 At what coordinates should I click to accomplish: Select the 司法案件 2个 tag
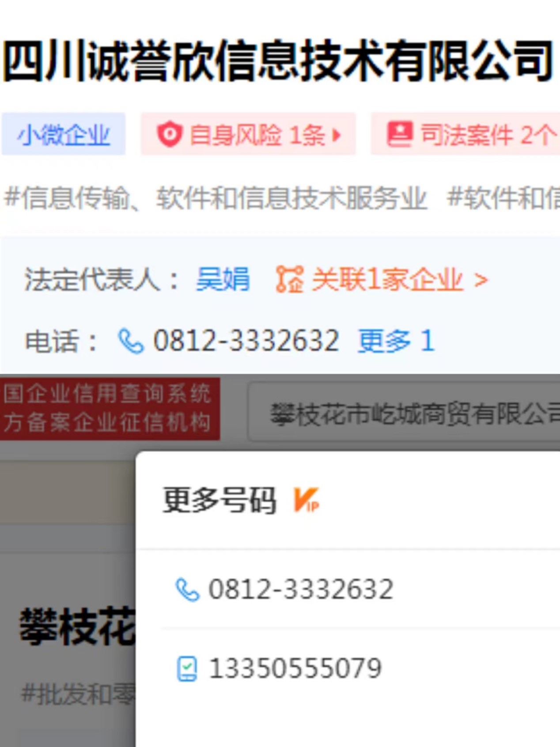pyautogui.click(x=465, y=134)
